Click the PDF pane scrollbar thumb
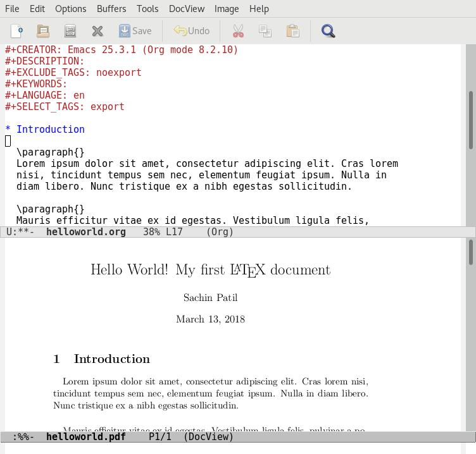Screen dimensions: 476x454 pyautogui.click(x=470, y=252)
